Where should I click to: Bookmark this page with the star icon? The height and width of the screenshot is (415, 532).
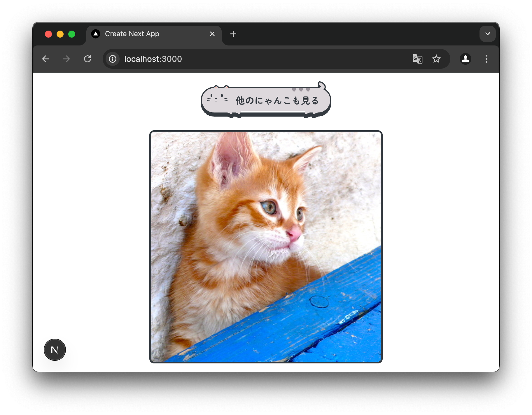point(436,59)
